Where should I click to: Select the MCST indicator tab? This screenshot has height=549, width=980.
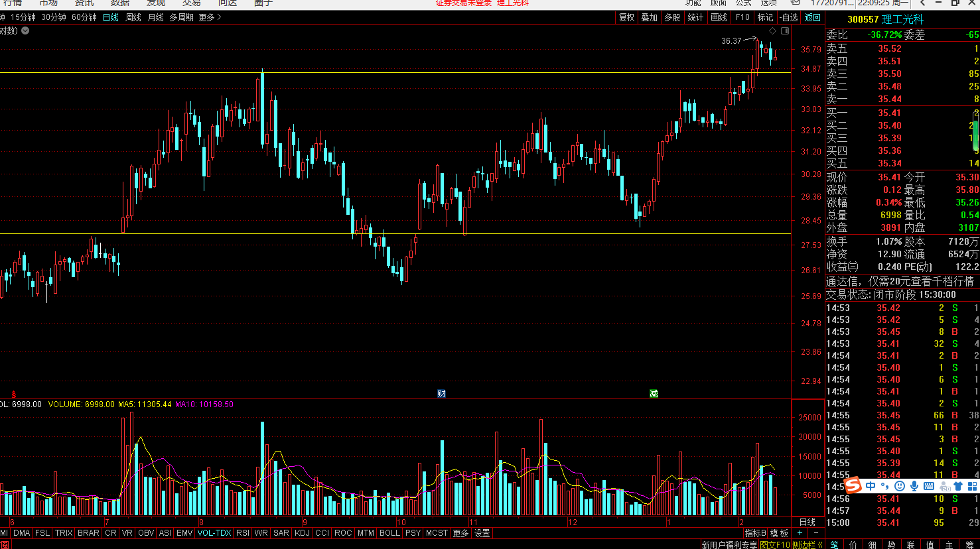[x=437, y=533]
